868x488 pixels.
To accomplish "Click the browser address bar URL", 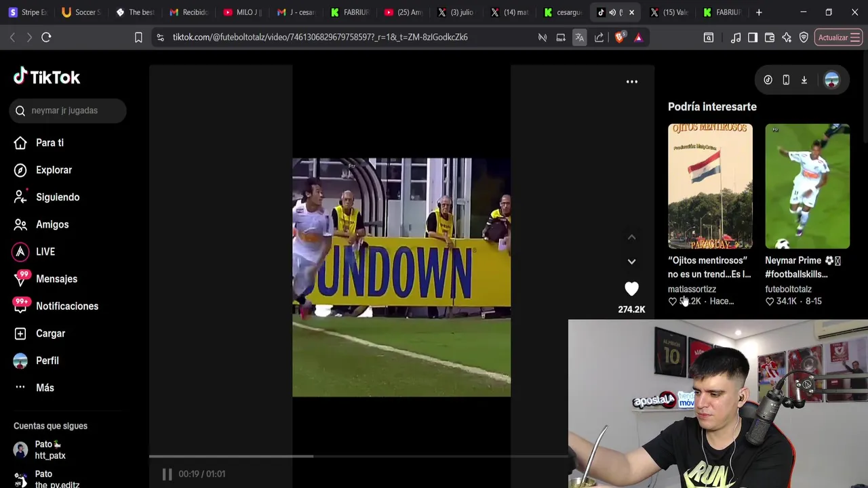I will click(320, 37).
